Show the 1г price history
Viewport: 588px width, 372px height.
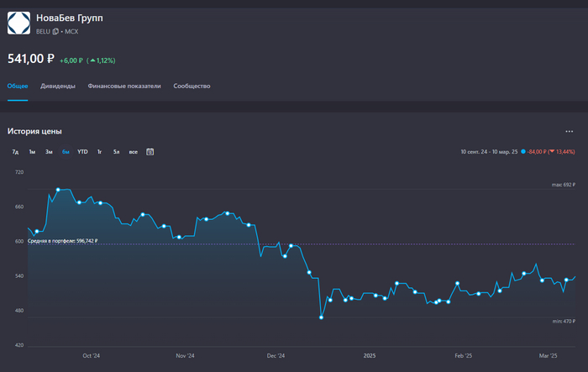coord(99,152)
